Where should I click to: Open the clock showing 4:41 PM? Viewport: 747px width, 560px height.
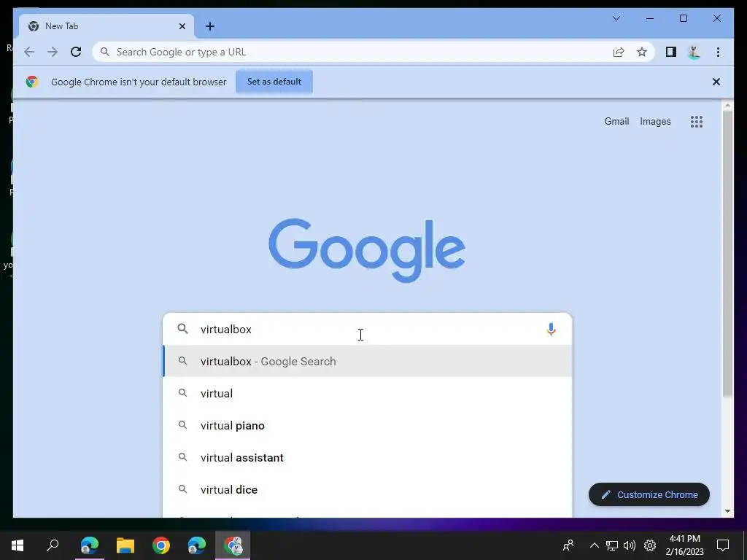[x=684, y=545]
